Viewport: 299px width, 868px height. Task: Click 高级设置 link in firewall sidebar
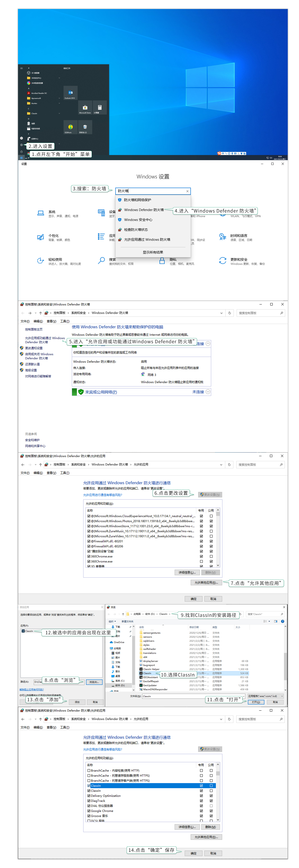point(31,370)
